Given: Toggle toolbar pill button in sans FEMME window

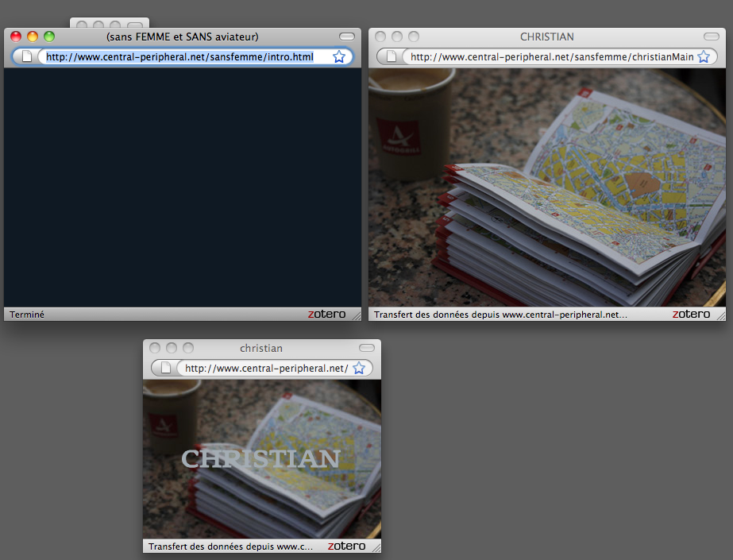Looking at the screenshot, I should click(x=347, y=37).
